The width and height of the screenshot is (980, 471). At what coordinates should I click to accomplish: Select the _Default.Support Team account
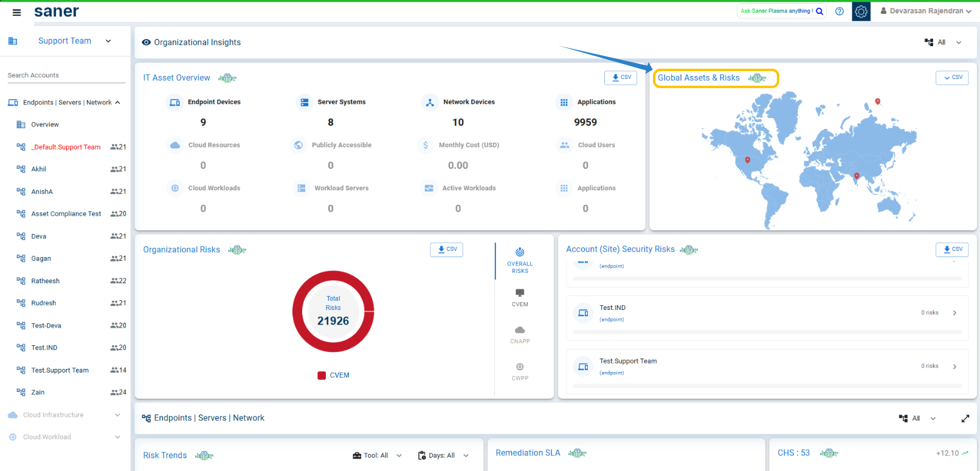(x=67, y=147)
